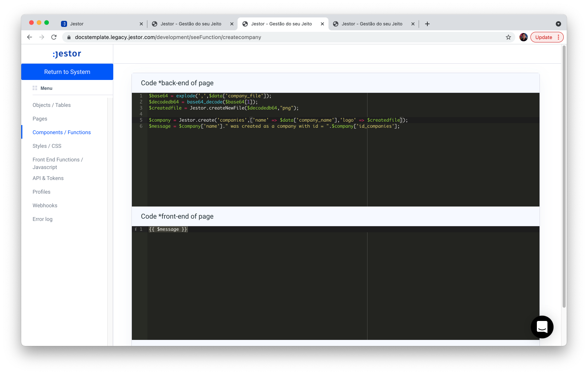Open Pages in sidebar
Screen dimensions: 588x374
40,119
